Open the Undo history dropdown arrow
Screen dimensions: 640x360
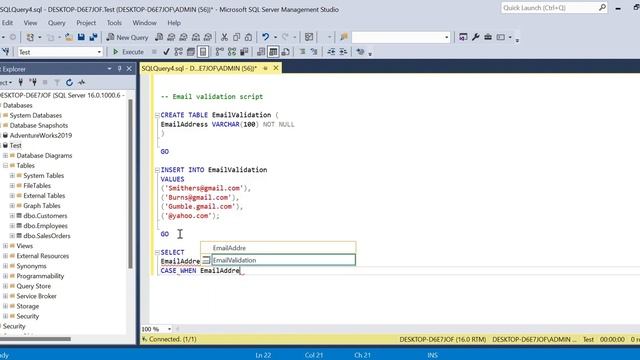click(x=276, y=37)
